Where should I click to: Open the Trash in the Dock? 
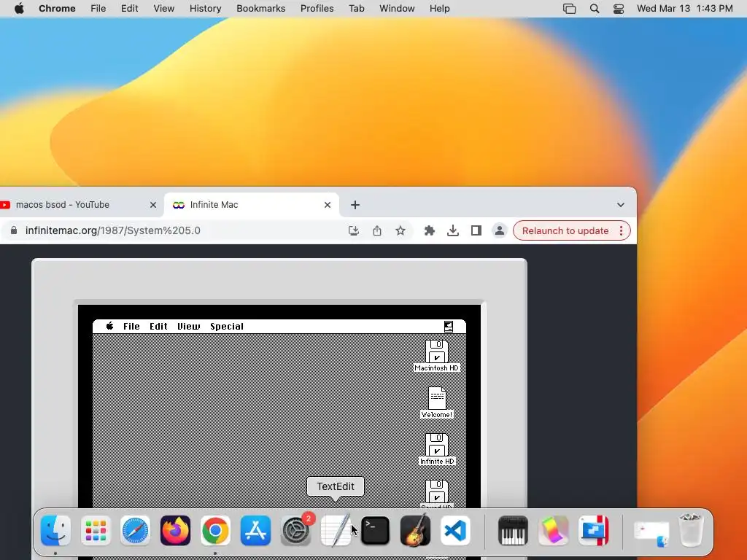point(691,529)
